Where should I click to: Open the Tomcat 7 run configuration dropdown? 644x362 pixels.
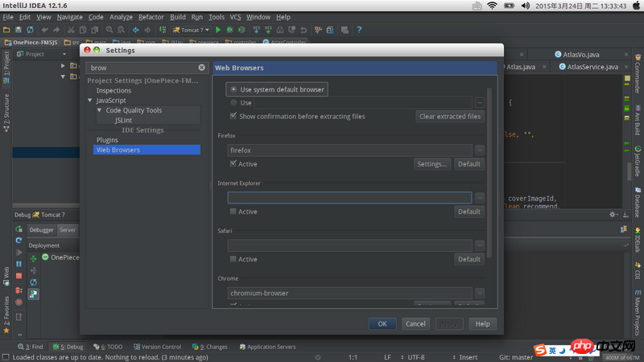pos(191,30)
